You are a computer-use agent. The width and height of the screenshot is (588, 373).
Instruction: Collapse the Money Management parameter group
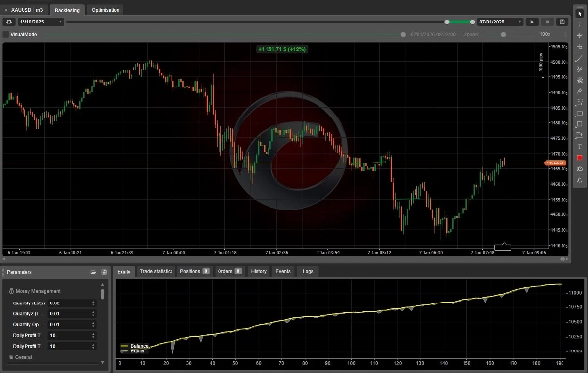pyautogui.click(x=34, y=291)
